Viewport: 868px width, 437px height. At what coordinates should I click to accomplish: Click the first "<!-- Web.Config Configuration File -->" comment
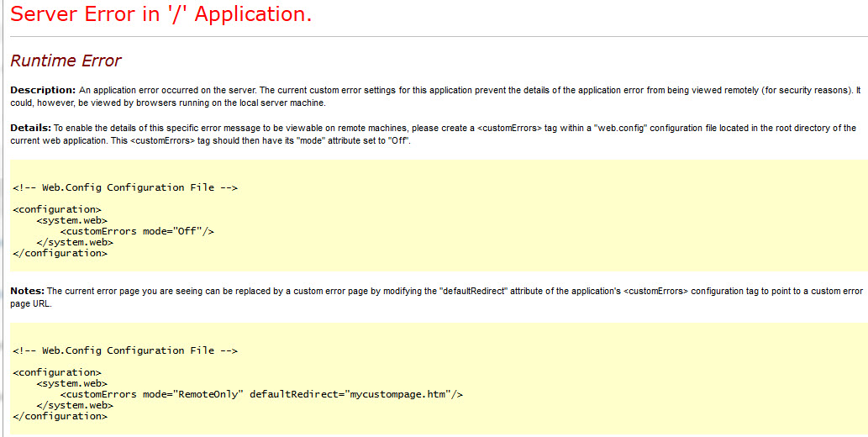tap(125, 187)
